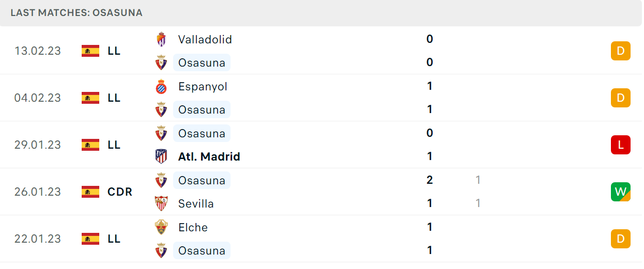This screenshot has height=269, width=644.
Task: Open the Atl. Madrid team link
Action: [x=209, y=156]
